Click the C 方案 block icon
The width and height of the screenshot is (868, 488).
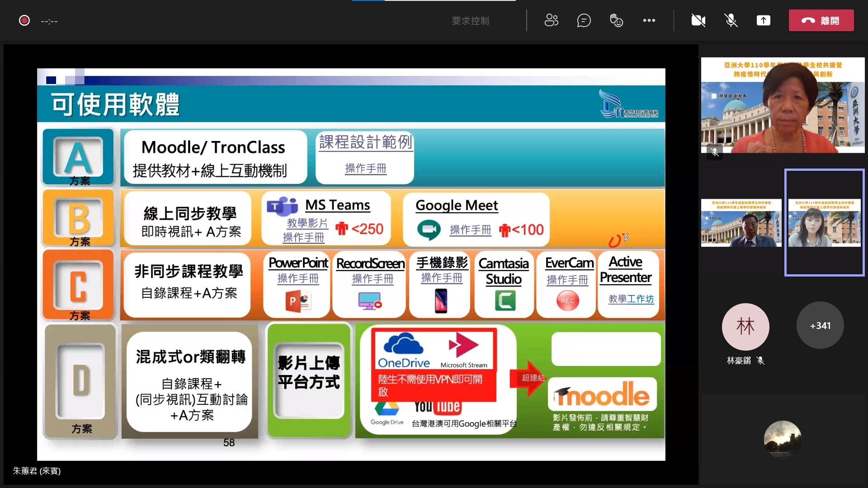coord(78,286)
